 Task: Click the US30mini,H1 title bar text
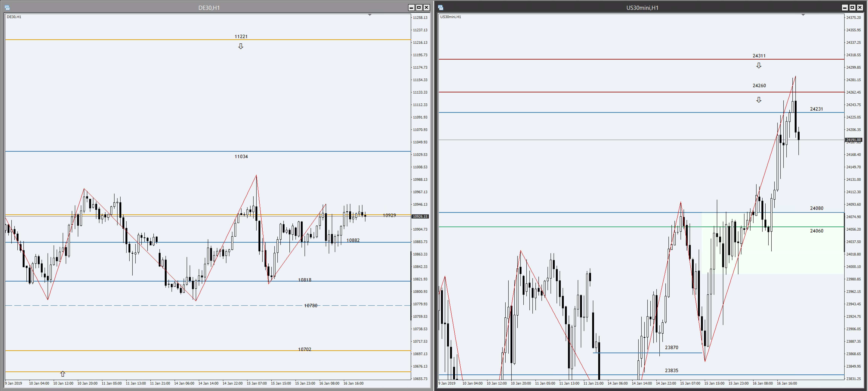pyautogui.click(x=642, y=8)
